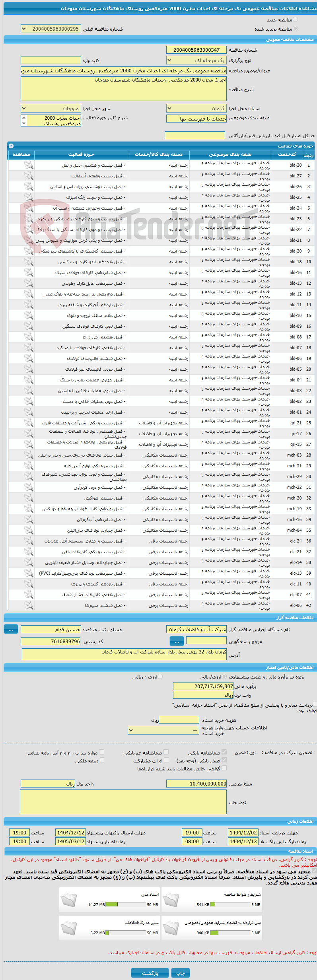
Task: Select the مناقصه تجدید شده radio button
Action: pyautogui.click(x=295, y=29)
